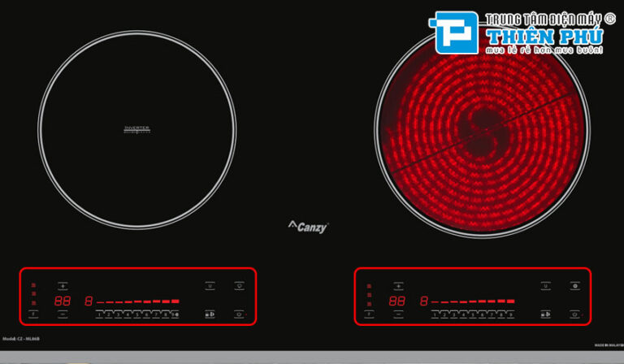Tap the minus key on the right panel

click(x=398, y=314)
